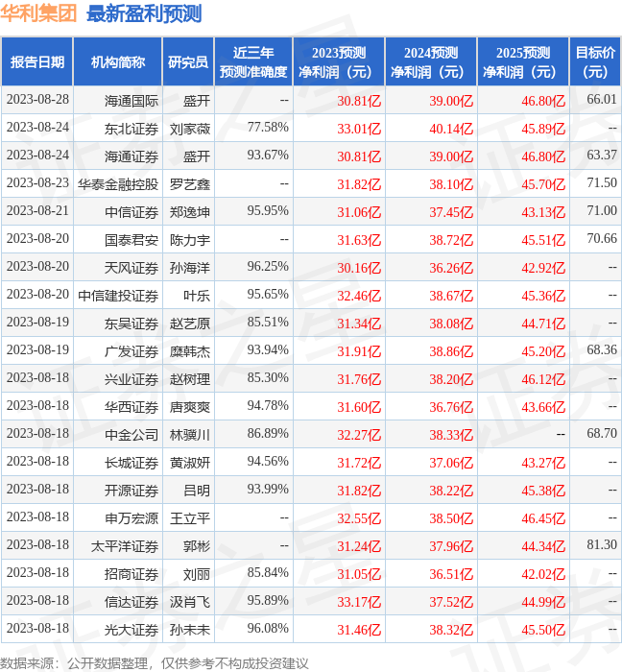Click 2024 profit forecast 40.14亿
This screenshot has width=622, height=672.
[451, 129]
